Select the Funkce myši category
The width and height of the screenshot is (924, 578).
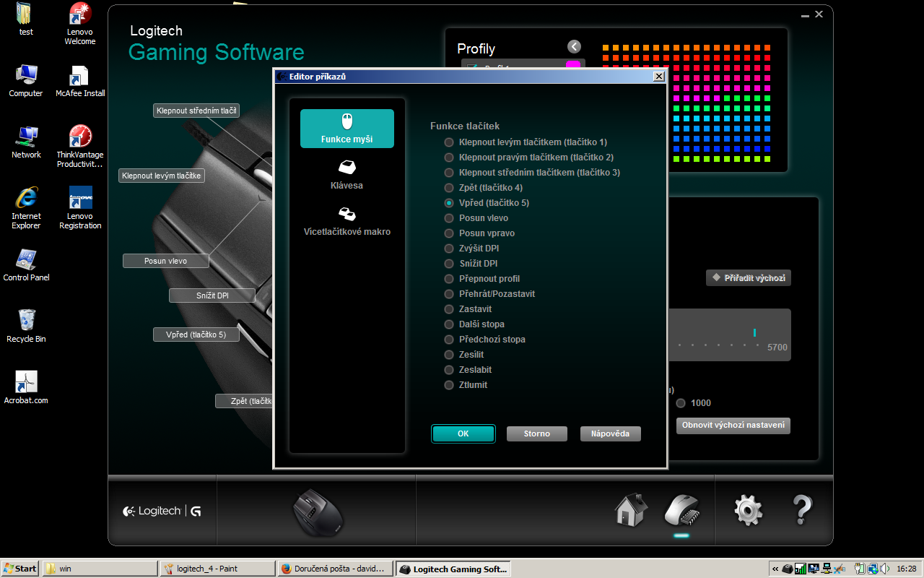click(347, 129)
